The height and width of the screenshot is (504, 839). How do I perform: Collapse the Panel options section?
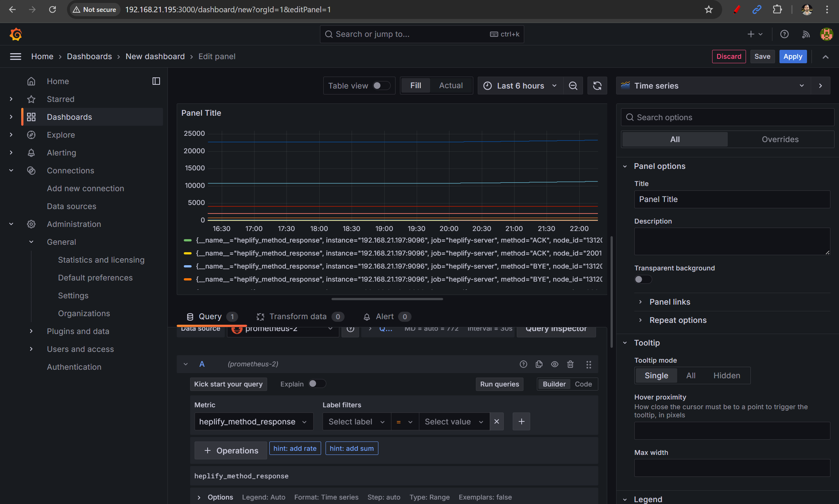(659, 166)
